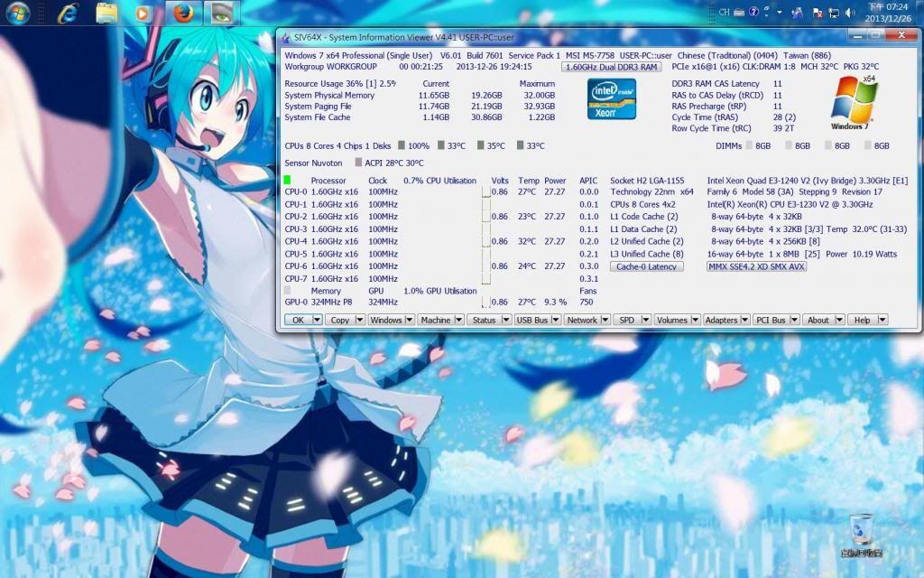Click the 'DDR3 RAM CAS Latency' label
The height and width of the screenshot is (578, 924).
pyautogui.click(x=716, y=84)
